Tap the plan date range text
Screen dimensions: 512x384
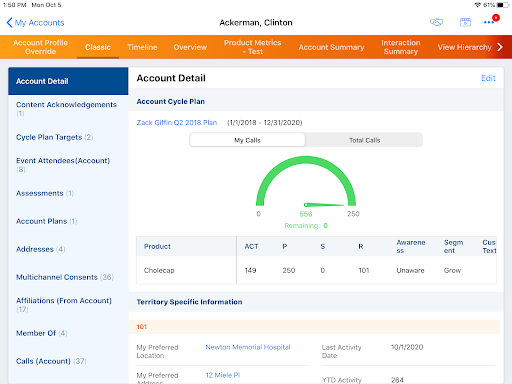point(265,122)
